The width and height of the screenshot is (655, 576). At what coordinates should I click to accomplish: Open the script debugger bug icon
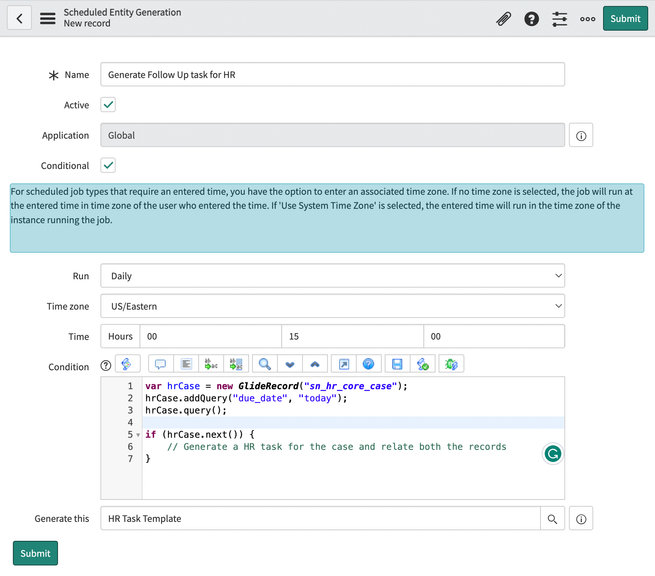tap(451, 364)
